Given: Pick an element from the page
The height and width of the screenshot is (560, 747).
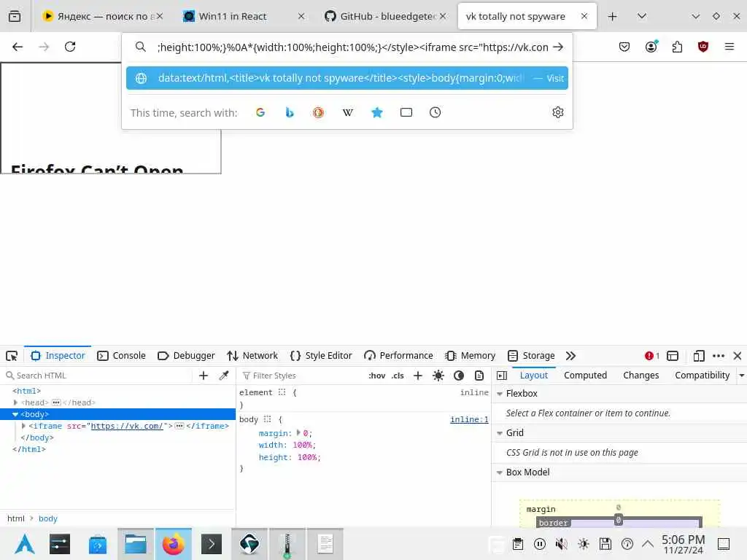Looking at the screenshot, I should [12, 356].
